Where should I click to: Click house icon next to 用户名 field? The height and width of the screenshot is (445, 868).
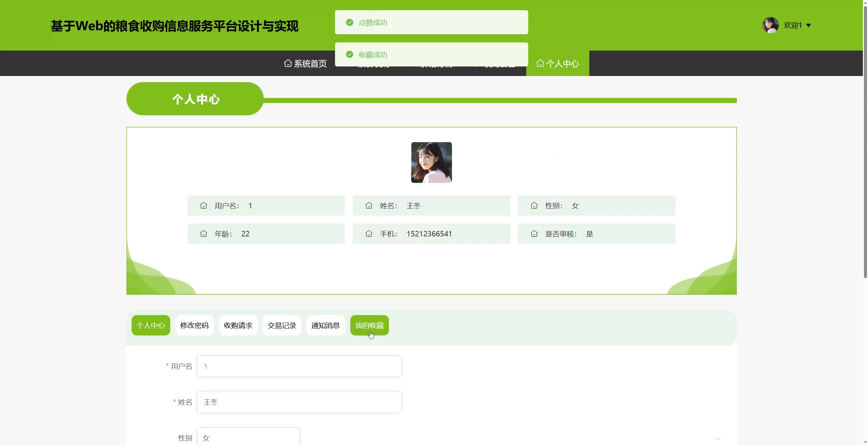point(203,206)
